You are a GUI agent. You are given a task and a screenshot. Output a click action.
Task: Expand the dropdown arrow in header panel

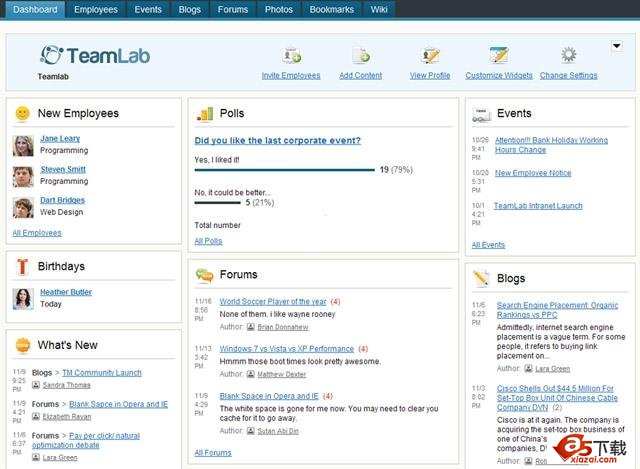617,46
